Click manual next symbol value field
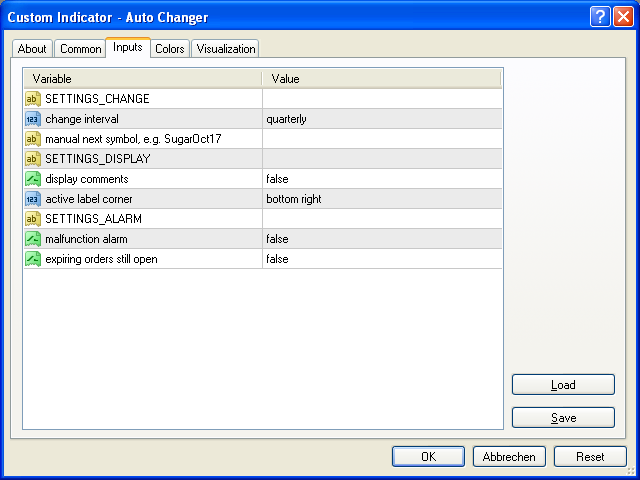This screenshot has height=480, width=640. tap(381, 139)
